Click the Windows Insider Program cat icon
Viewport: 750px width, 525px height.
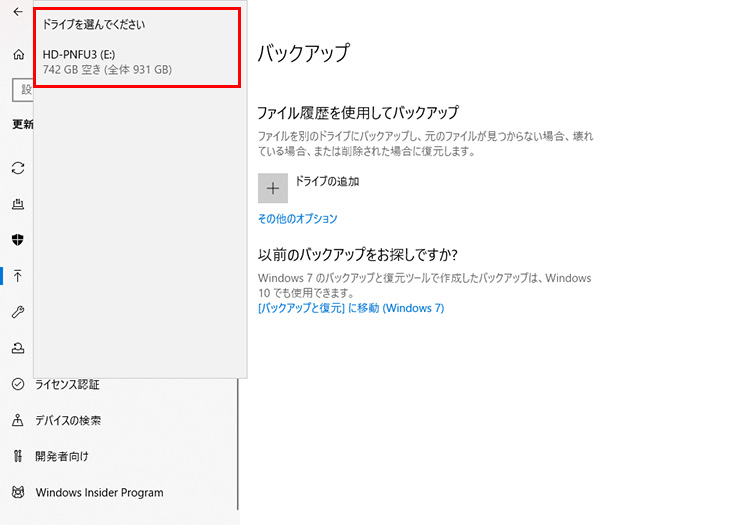tap(17, 492)
